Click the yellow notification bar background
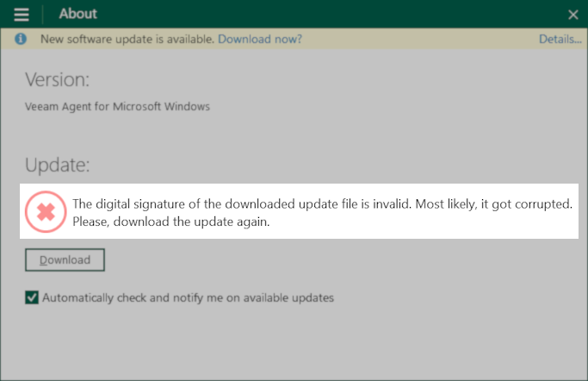The width and height of the screenshot is (588, 381). [x=420, y=39]
